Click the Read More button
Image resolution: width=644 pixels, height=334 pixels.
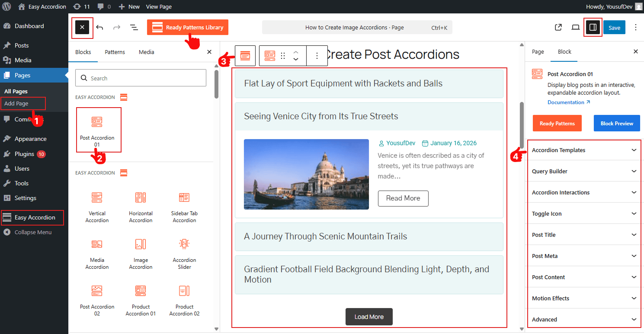[403, 198]
